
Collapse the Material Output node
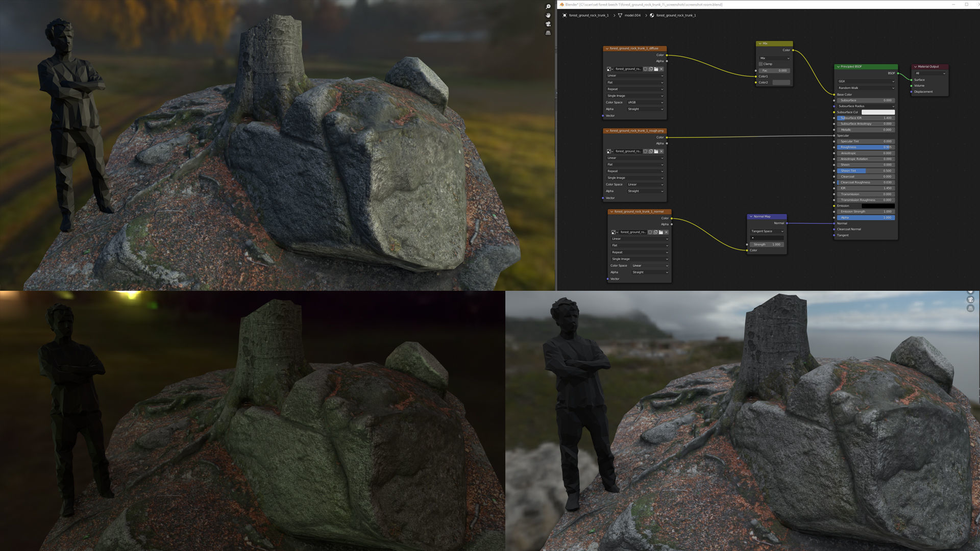[x=915, y=67]
